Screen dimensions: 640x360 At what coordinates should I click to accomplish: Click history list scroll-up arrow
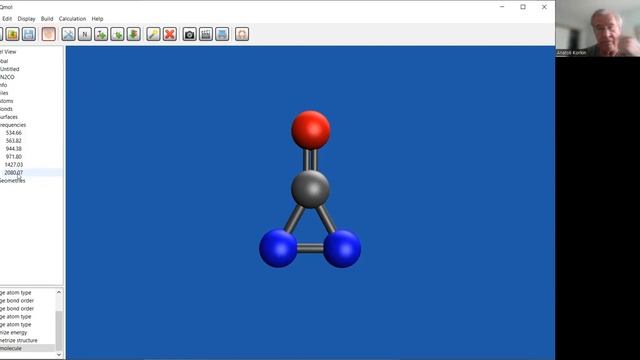pyautogui.click(x=59, y=293)
